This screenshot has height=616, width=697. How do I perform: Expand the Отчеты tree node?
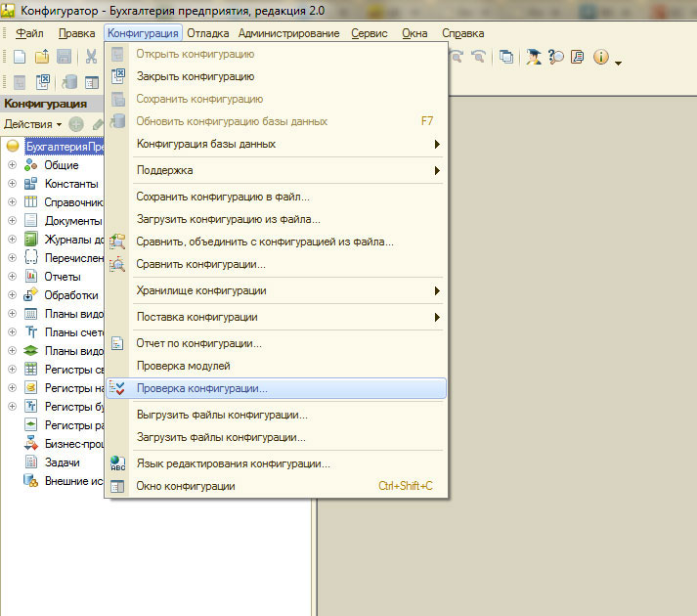[x=12, y=277]
